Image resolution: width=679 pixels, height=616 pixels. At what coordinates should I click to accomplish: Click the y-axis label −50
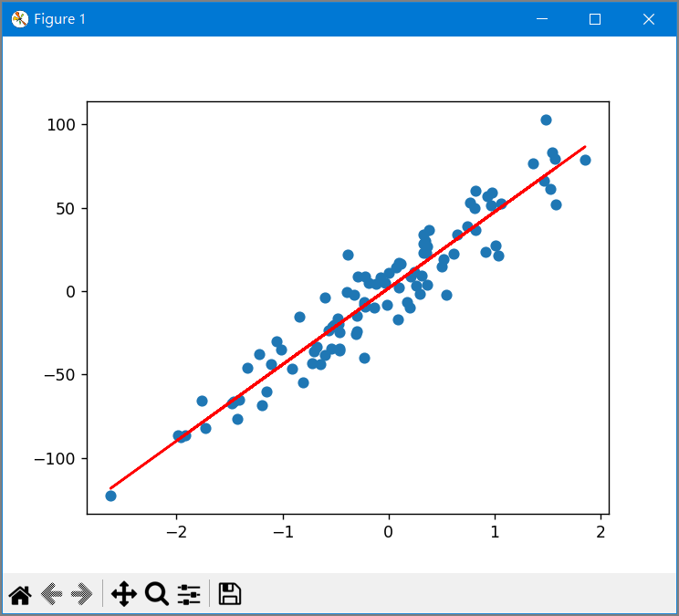tap(59, 375)
